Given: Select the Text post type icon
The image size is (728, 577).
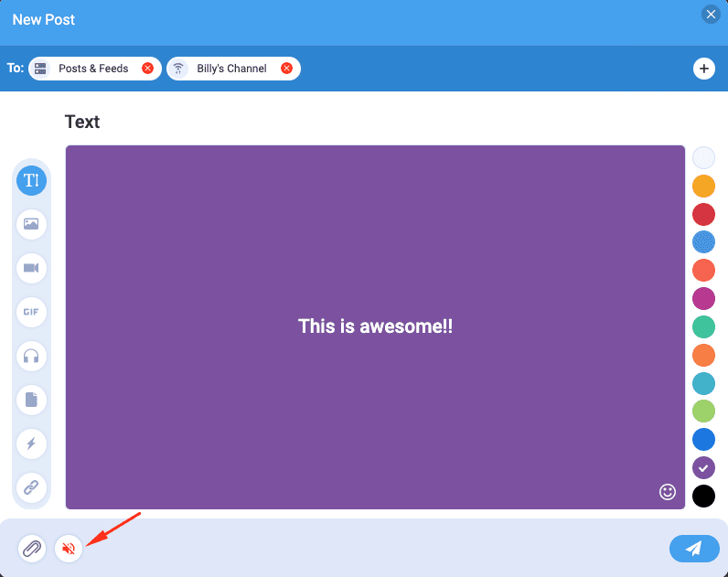Looking at the screenshot, I should [x=32, y=180].
